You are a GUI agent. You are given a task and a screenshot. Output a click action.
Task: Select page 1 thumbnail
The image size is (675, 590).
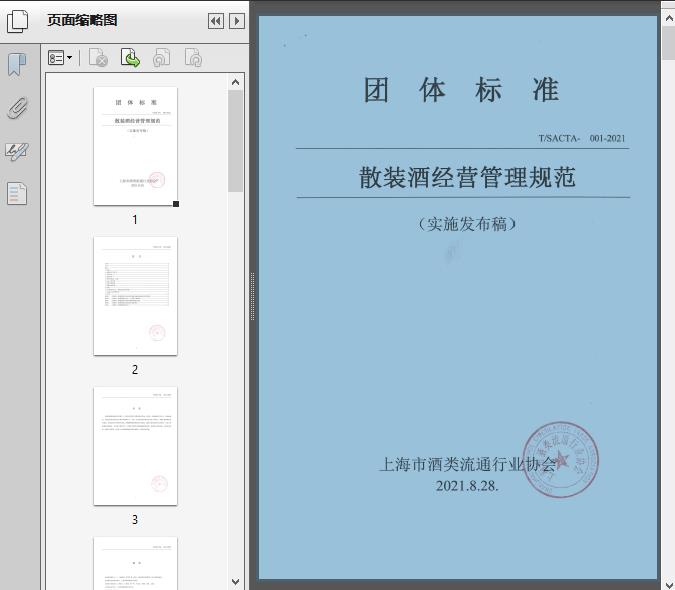(135, 146)
